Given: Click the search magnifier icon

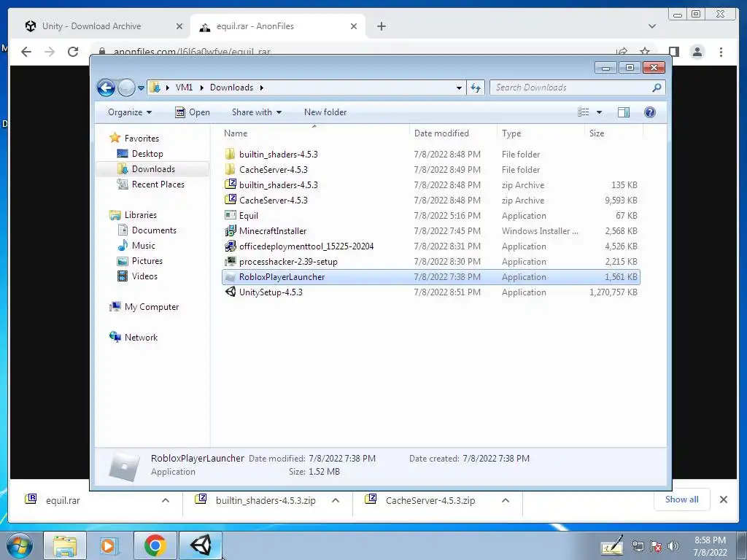Looking at the screenshot, I should click(x=657, y=87).
